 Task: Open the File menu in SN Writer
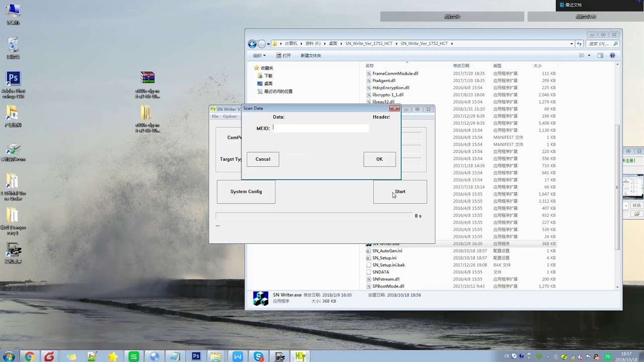click(215, 117)
